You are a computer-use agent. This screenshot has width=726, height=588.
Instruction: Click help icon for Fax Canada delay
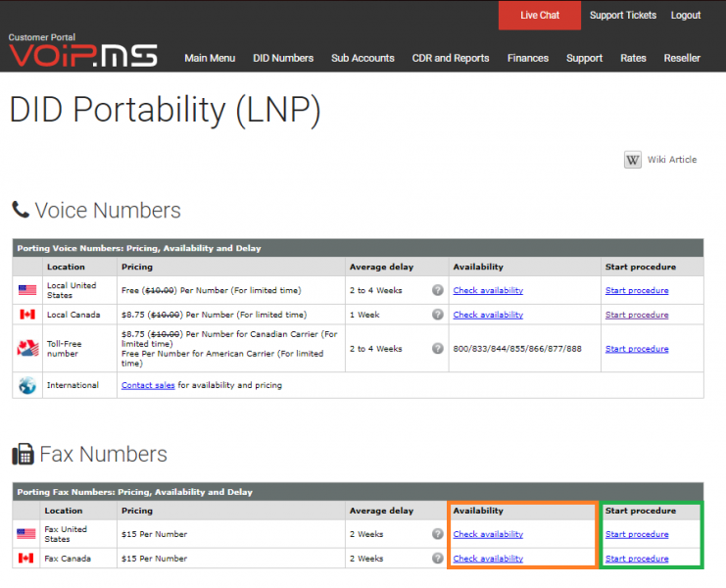click(x=438, y=558)
